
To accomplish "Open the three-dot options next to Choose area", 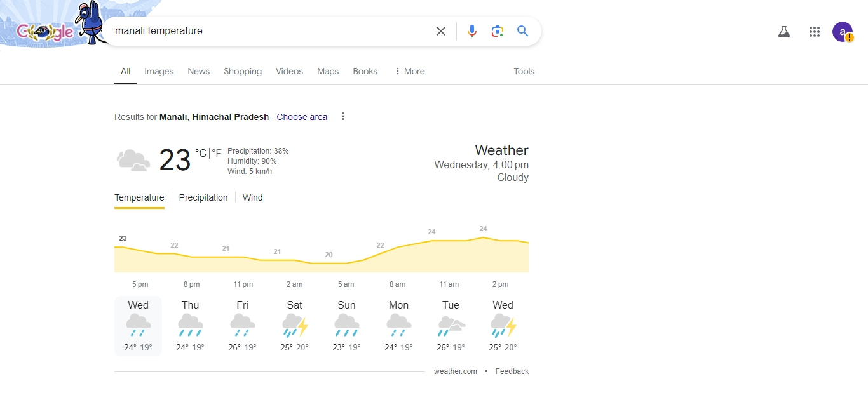I will pyautogui.click(x=343, y=116).
